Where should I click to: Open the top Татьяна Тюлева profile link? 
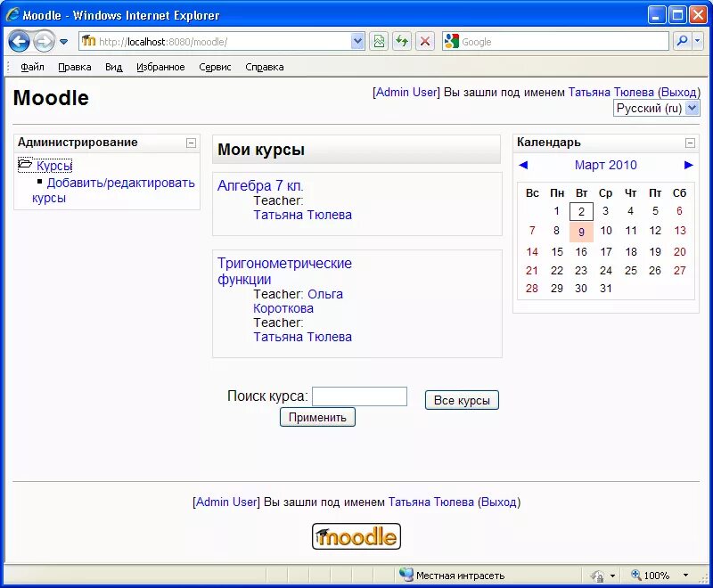point(611,93)
